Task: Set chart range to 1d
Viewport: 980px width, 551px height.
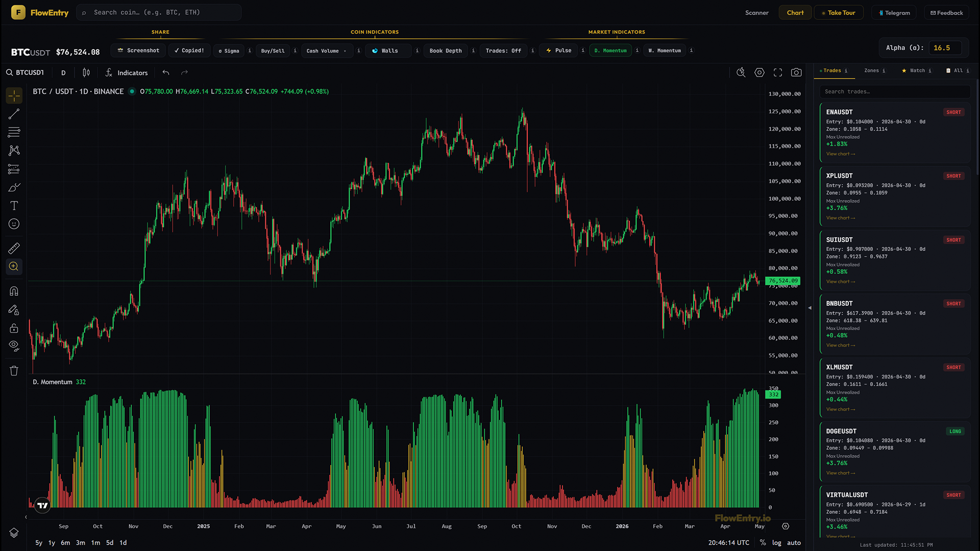Action: [123, 543]
